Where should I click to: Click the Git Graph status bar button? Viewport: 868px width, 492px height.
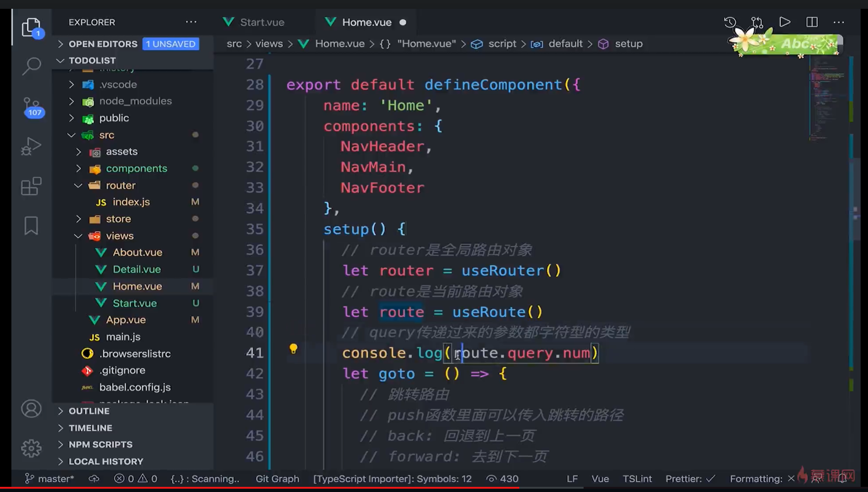[277, 479]
